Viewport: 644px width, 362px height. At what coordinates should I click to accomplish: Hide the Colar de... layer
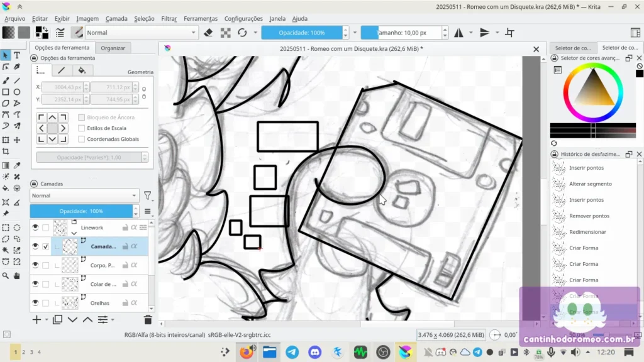[x=35, y=284]
